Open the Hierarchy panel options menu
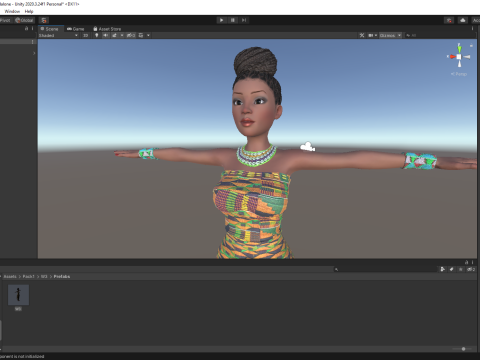The image size is (480, 360). (32, 29)
